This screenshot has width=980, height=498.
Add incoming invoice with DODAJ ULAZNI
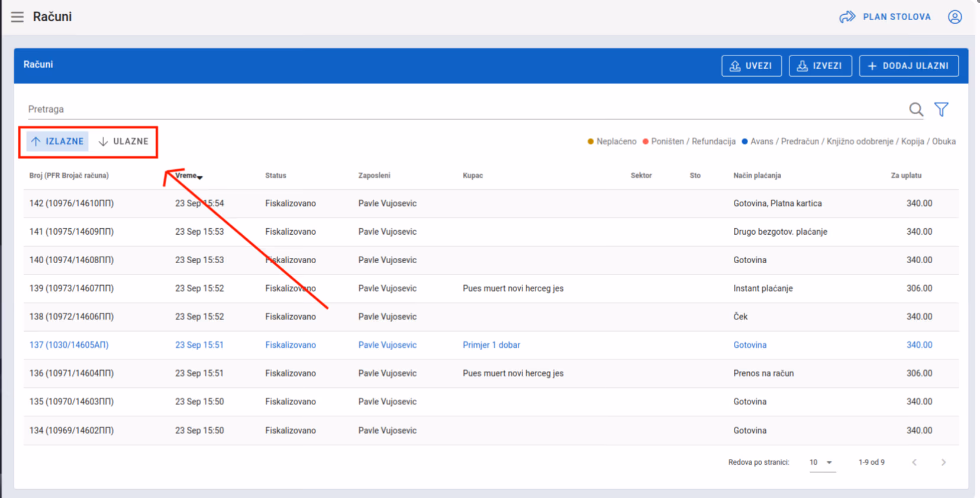(909, 66)
